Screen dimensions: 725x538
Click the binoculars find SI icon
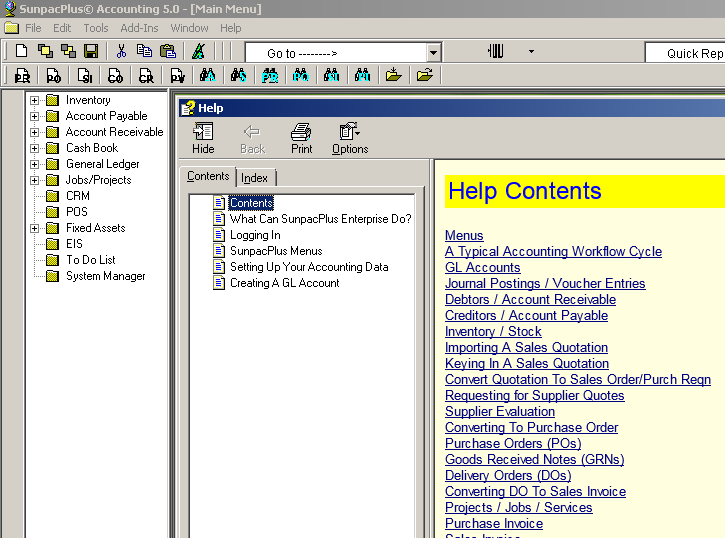[x=332, y=75]
